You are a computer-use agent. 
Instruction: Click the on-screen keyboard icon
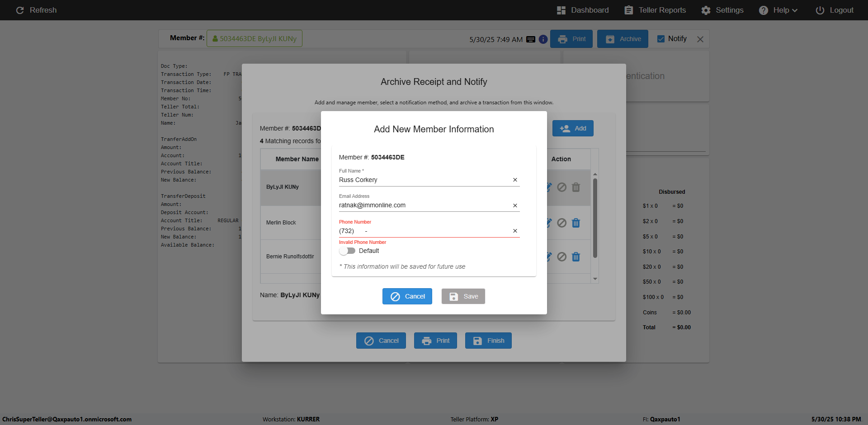coord(531,39)
